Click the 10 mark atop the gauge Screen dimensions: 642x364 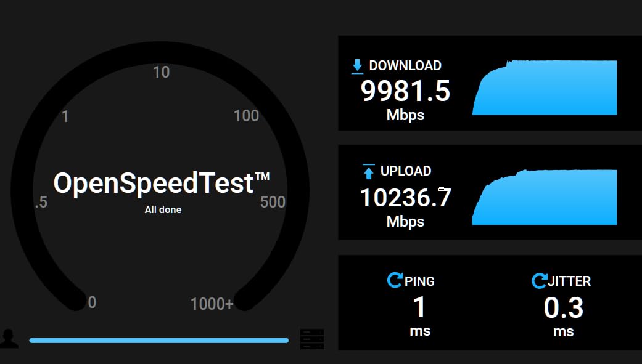(161, 73)
